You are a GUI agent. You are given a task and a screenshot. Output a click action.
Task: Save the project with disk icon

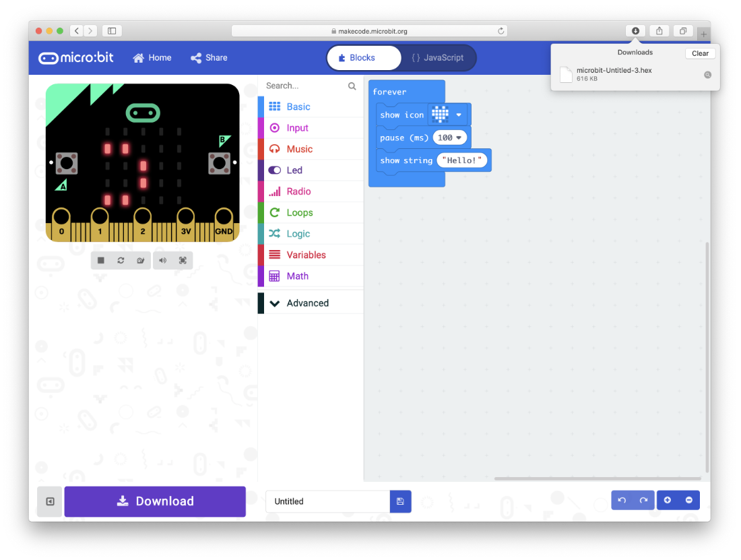(x=400, y=502)
